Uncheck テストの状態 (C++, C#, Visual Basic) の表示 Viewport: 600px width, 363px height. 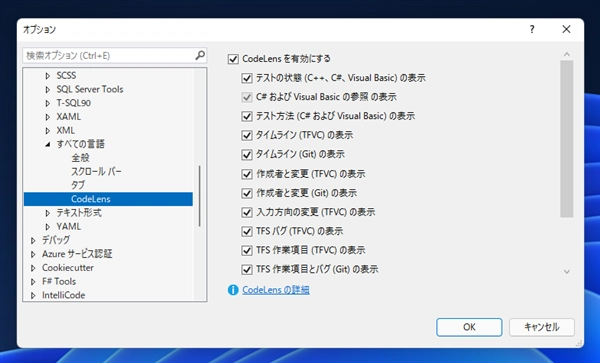[x=247, y=78]
